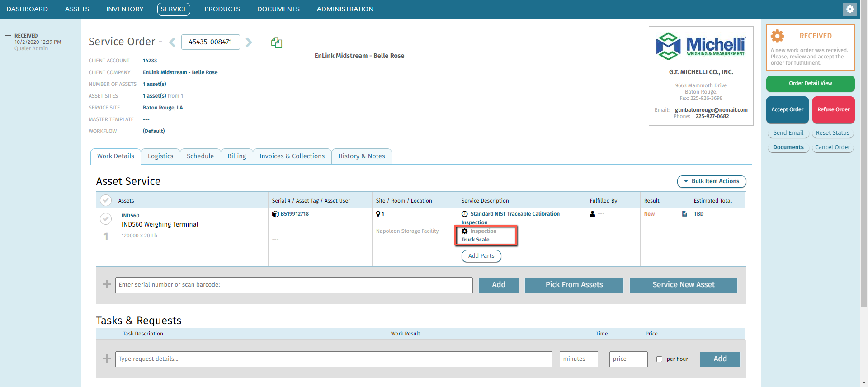Click Add button next to serial number field
Image resolution: width=868 pixels, height=387 pixels.
498,285
